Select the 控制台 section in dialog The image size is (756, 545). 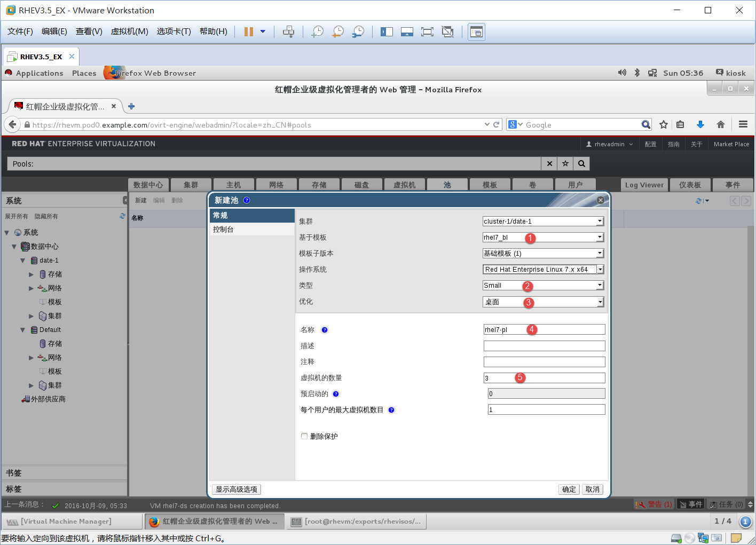coord(252,230)
